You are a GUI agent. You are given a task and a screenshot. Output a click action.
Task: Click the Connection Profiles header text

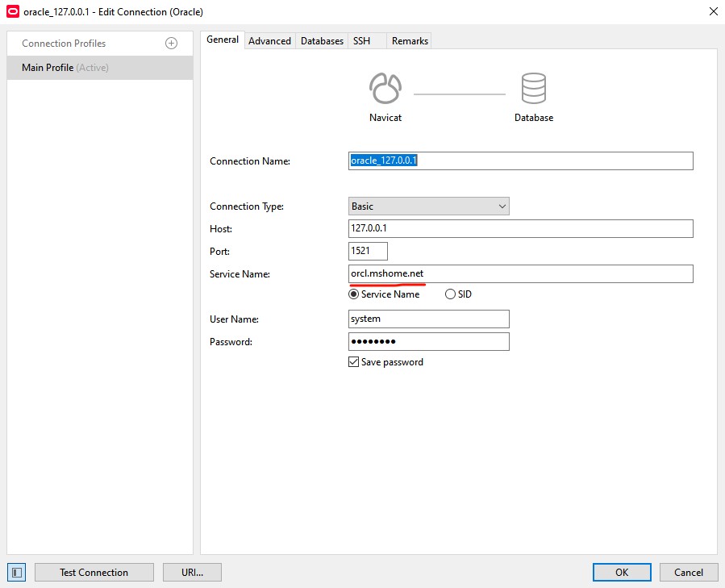(64, 44)
